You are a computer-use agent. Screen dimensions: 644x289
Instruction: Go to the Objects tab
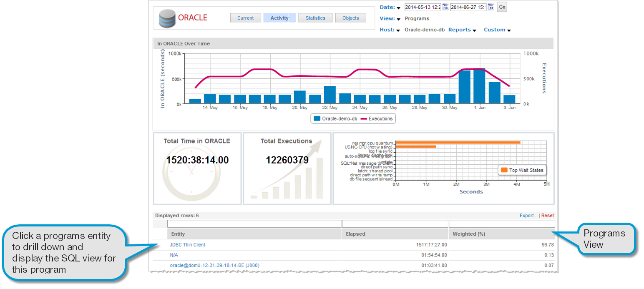point(350,18)
